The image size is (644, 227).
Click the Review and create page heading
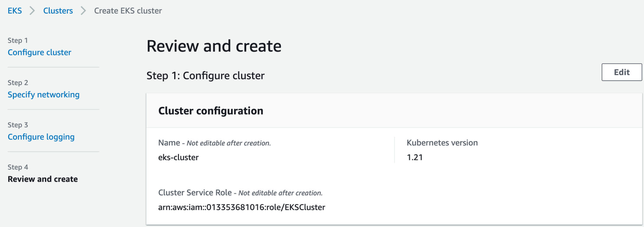click(x=214, y=46)
